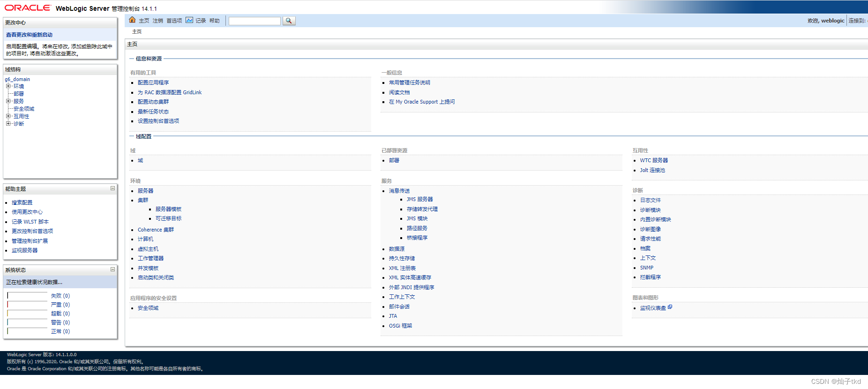Open 集群 link under 环境
The width and height of the screenshot is (868, 389).
click(143, 200)
